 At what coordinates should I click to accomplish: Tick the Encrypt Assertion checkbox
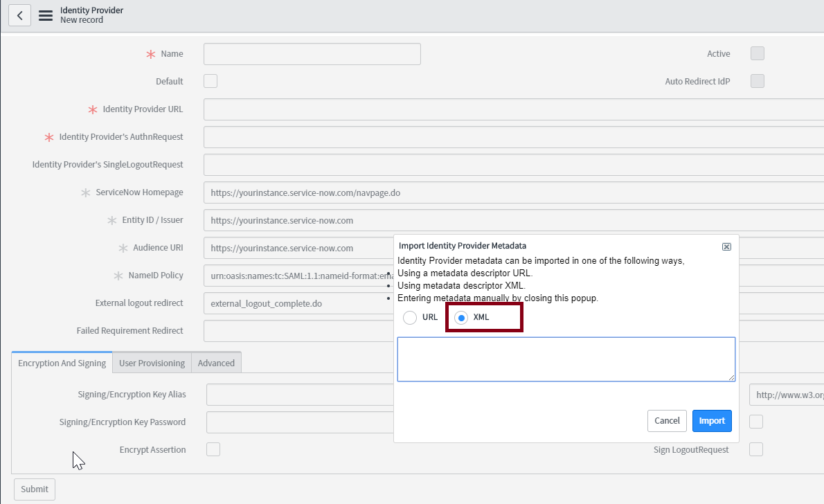coord(213,449)
